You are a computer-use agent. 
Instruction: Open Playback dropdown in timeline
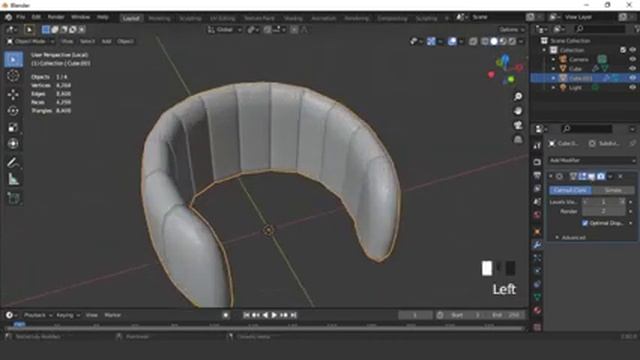coord(38,315)
